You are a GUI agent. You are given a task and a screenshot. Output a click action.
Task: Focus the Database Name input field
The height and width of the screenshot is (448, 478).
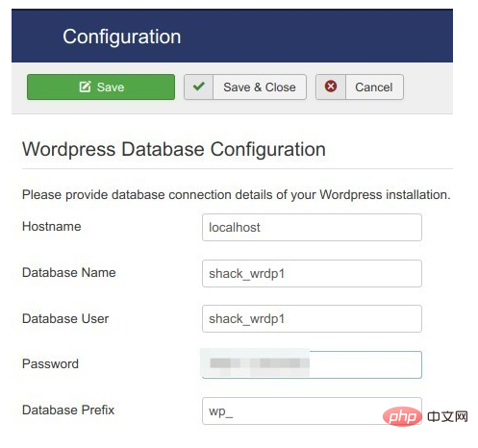(312, 274)
